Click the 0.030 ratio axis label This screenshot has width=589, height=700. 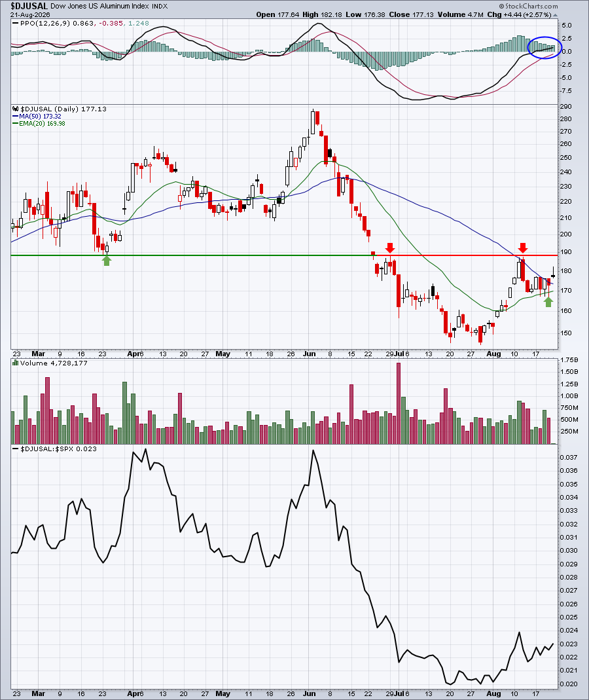(x=569, y=551)
